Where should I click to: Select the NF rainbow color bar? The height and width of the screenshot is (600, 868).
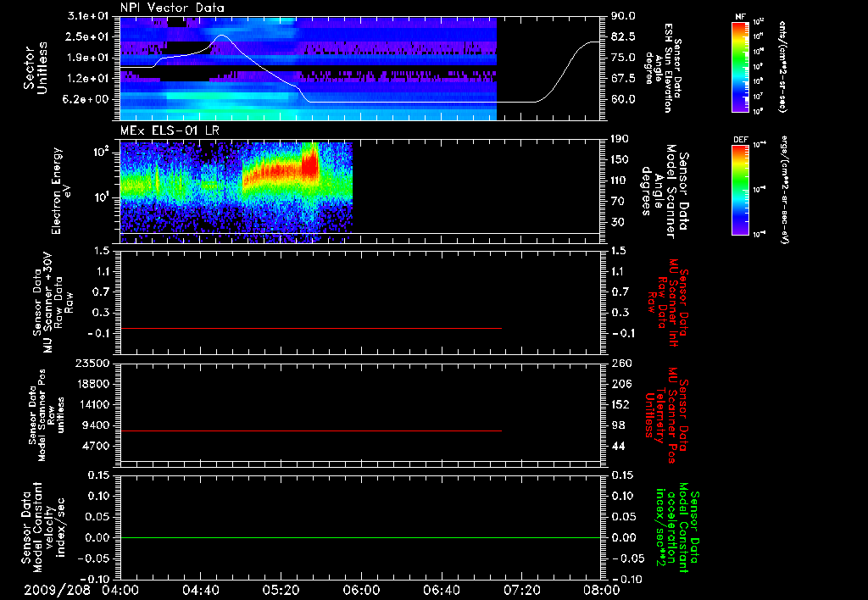pyautogui.click(x=740, y=66)
